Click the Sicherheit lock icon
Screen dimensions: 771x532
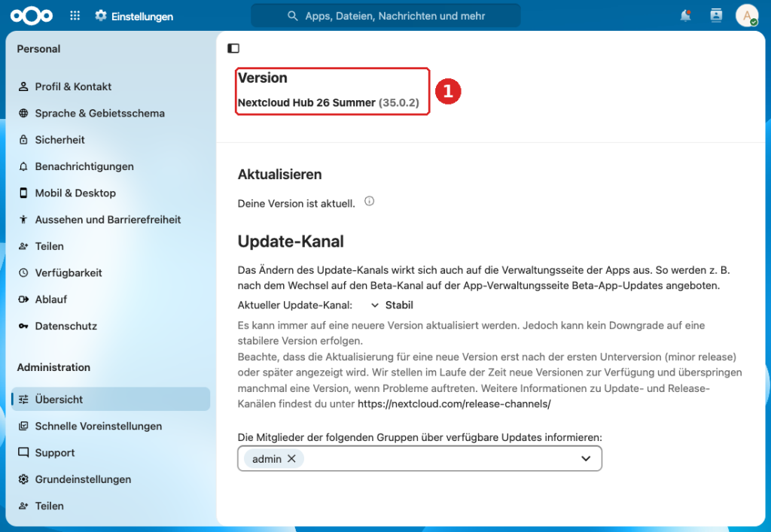[x=23, y=139]
